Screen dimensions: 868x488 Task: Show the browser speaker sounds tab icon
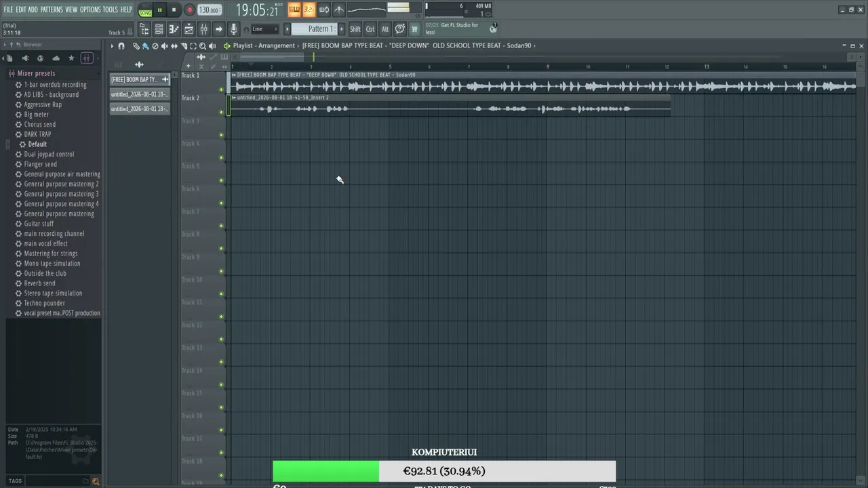click(x=25, y=58)
